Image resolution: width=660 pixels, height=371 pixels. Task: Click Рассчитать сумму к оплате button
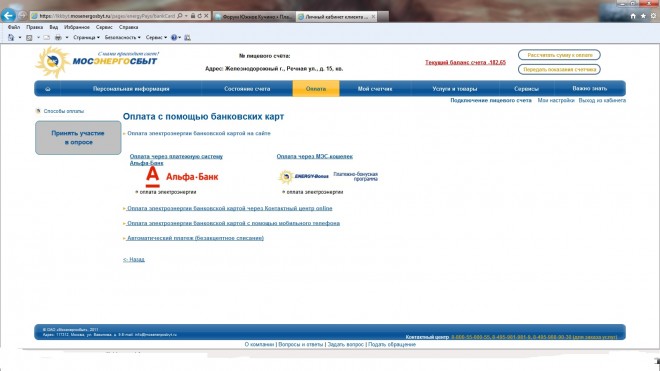coord(559,55)
